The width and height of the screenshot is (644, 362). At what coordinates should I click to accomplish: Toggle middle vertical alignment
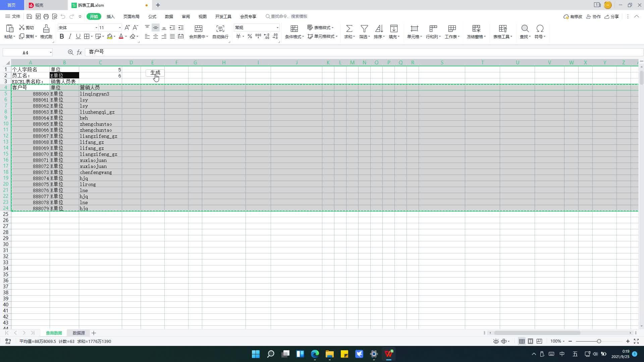156,27
